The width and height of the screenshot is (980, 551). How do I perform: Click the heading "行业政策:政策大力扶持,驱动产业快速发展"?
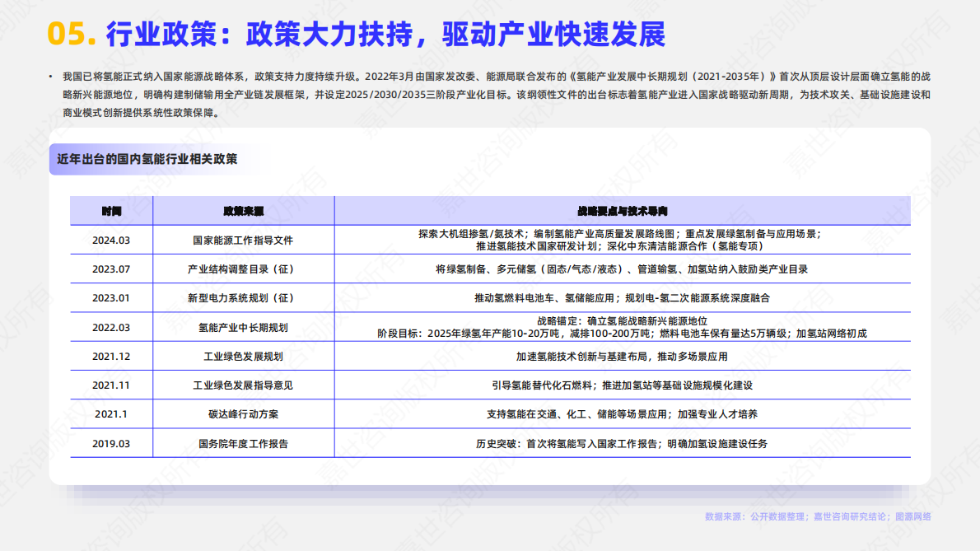pyautogui.click(x=387, y=35)
